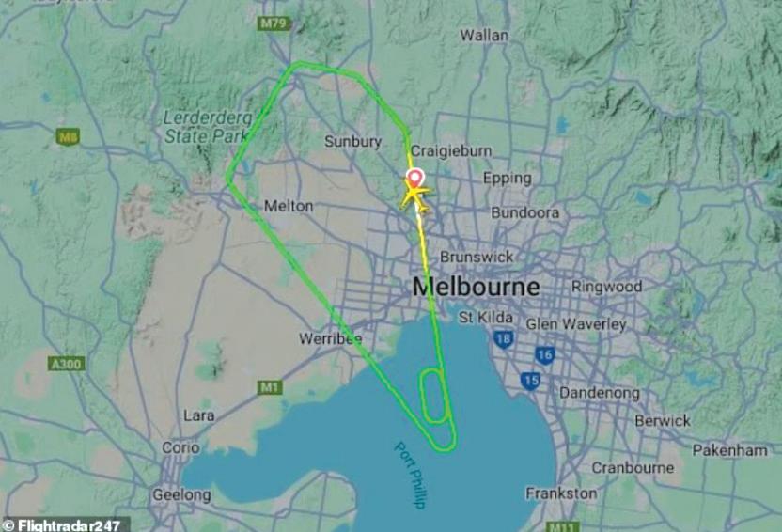Select the Werribee town label
This screenshot has width=782, height=532.
(330, 339)
